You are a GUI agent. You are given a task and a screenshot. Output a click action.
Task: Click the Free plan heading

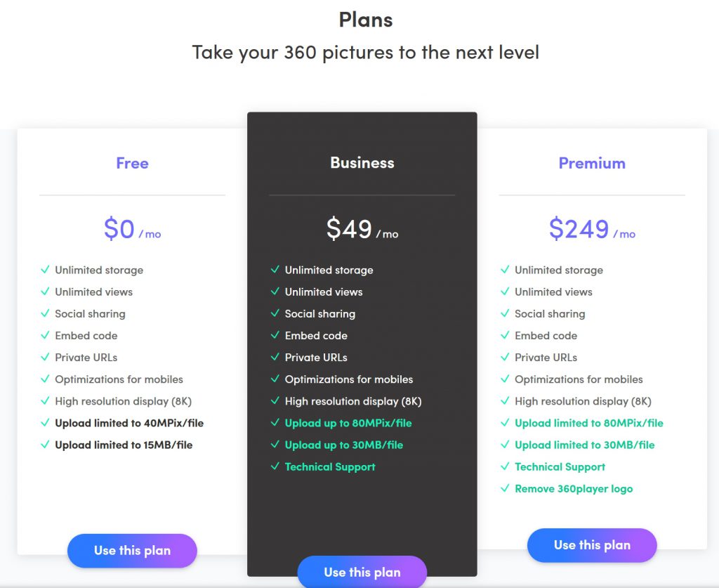tap(132, 163)
